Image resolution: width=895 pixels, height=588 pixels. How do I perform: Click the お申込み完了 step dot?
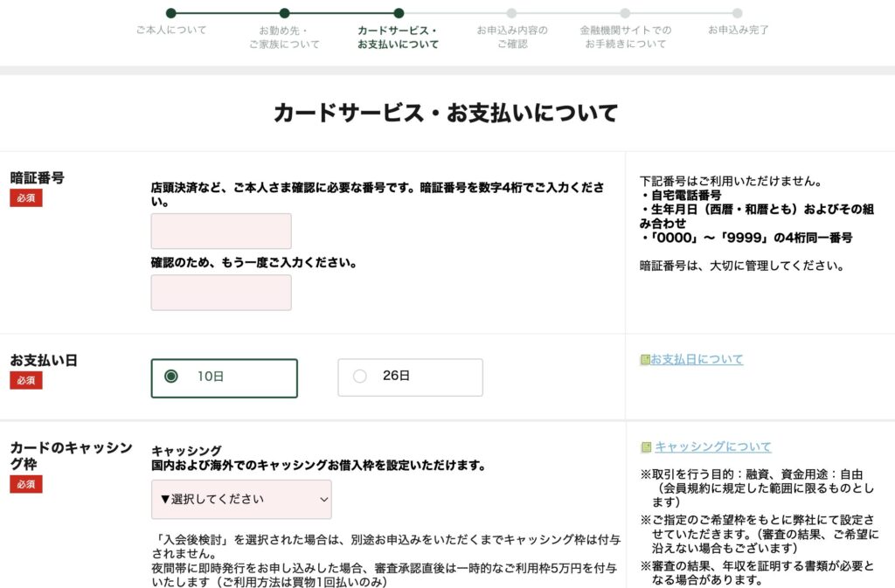(738, 13)
